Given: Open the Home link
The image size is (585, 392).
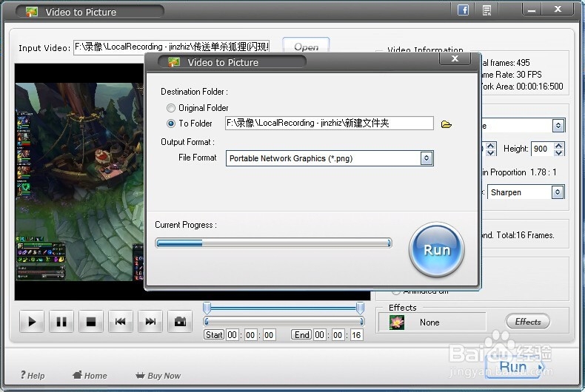Looking at the screenshot, I should tap(90, 375).
